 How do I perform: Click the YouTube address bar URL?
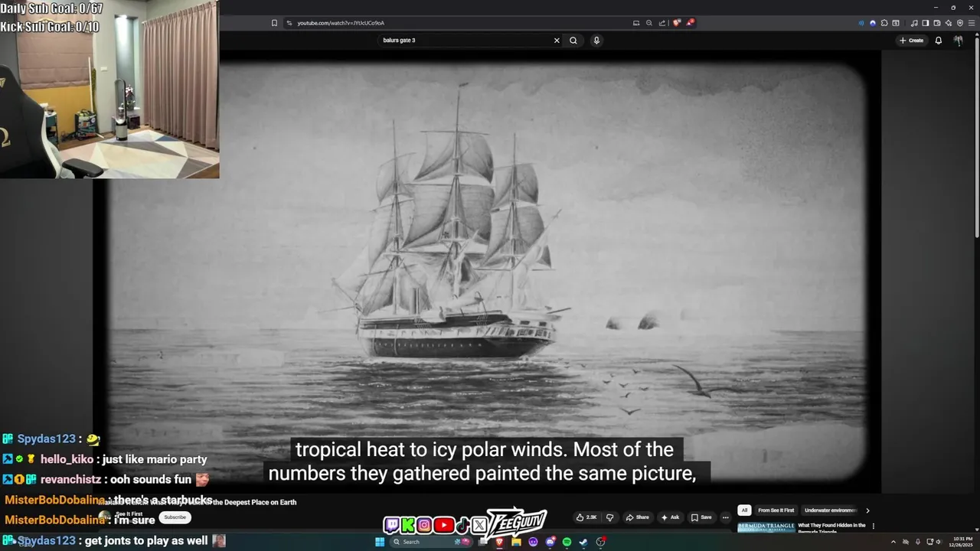[x=341, y=23]
